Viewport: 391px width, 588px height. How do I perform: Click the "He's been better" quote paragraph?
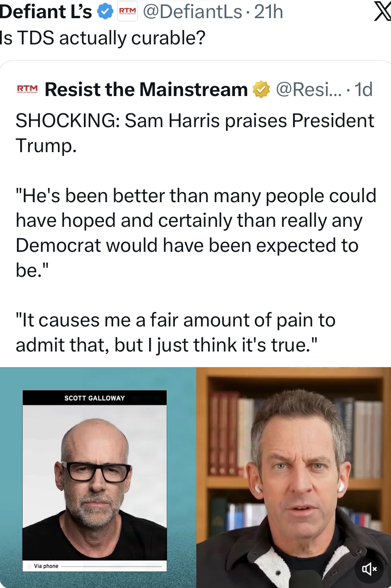(196, 233)
